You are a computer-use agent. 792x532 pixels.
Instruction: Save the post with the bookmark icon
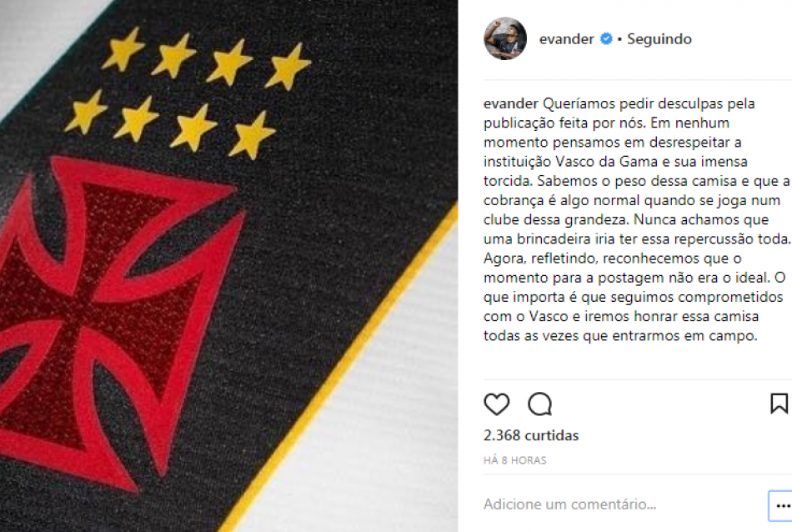coord(779,404)
